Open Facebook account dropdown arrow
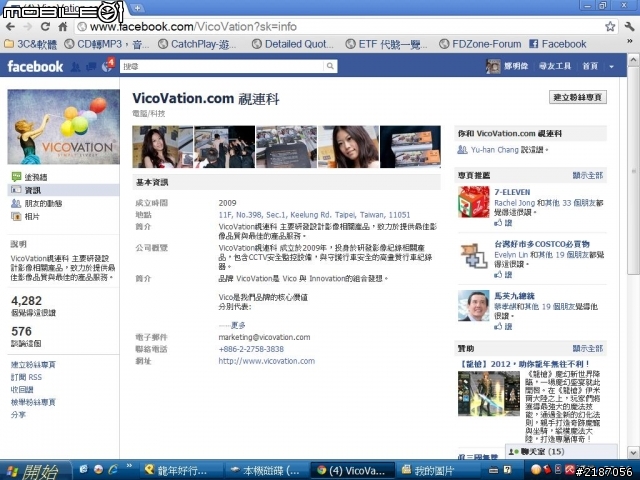 611,67
